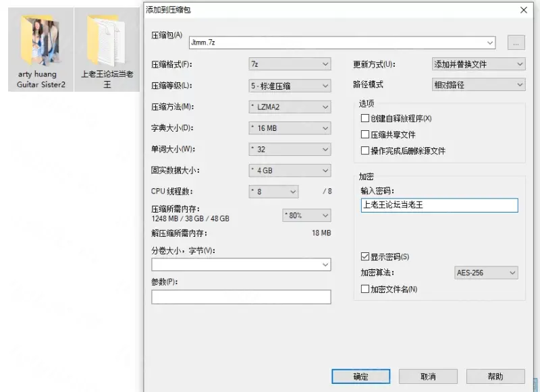The image size is (540, 392).
Task: Click the 参数 parameters input field
Action: pyautogui.click(x=241, y=297)
